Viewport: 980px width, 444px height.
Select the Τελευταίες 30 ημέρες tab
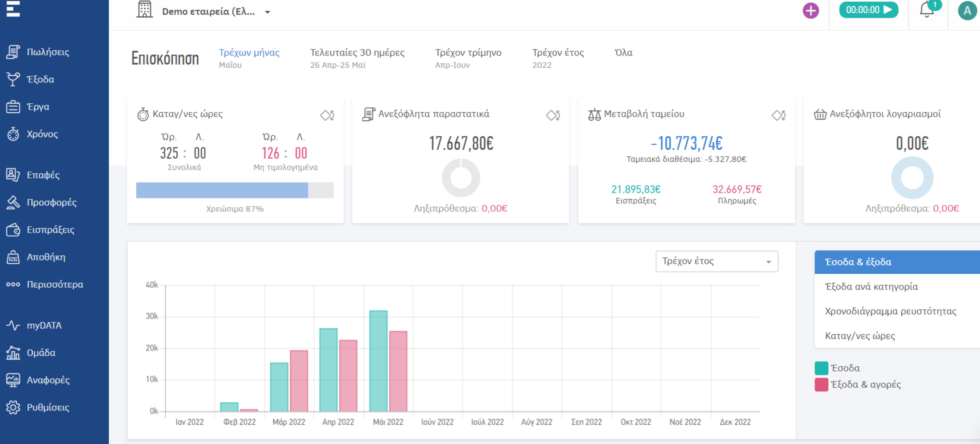pyautogui.click(x=357, y=58)
